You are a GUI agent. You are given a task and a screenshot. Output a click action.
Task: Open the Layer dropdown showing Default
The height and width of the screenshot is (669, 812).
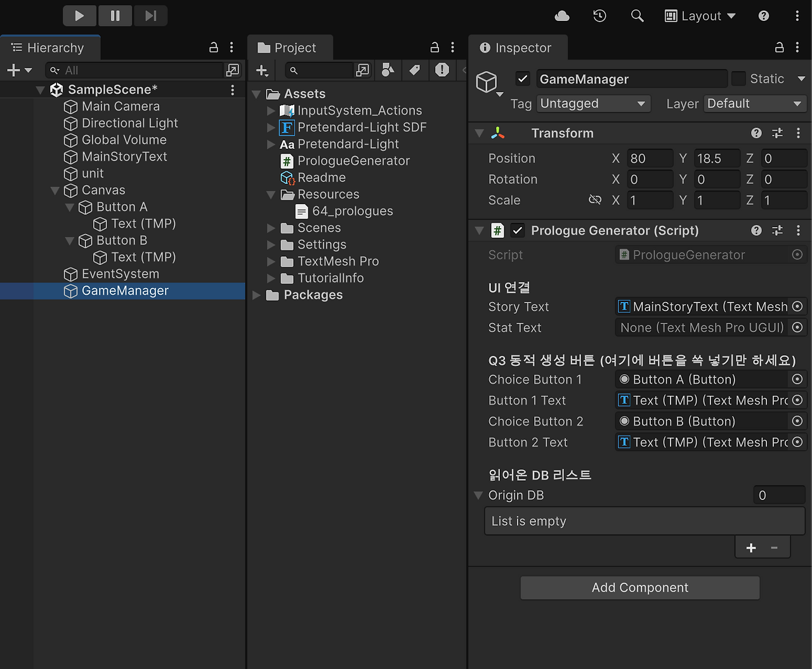tap(754, 103)
